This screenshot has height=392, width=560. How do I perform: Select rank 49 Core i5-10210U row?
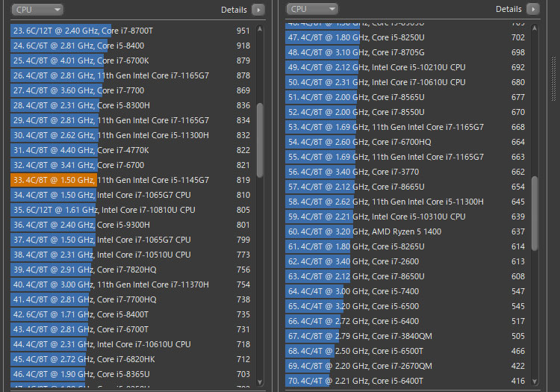405,67
